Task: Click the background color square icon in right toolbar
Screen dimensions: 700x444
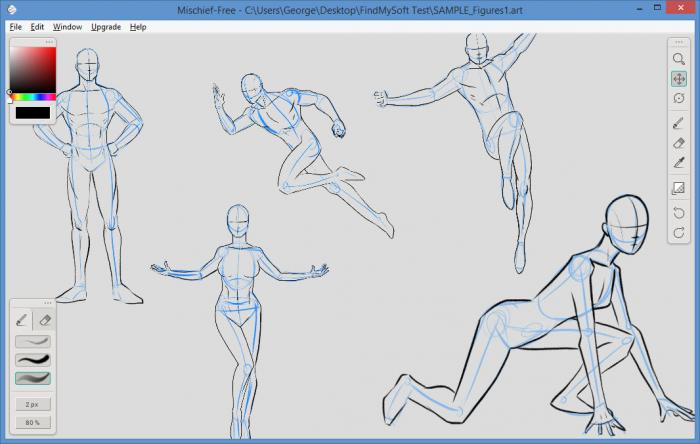Action: [x=679, y=188]
